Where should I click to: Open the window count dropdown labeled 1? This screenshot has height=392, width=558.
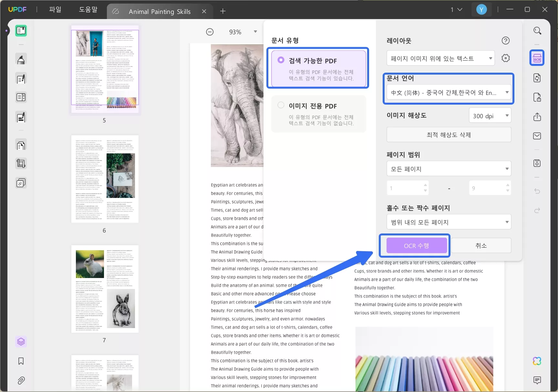457,10
